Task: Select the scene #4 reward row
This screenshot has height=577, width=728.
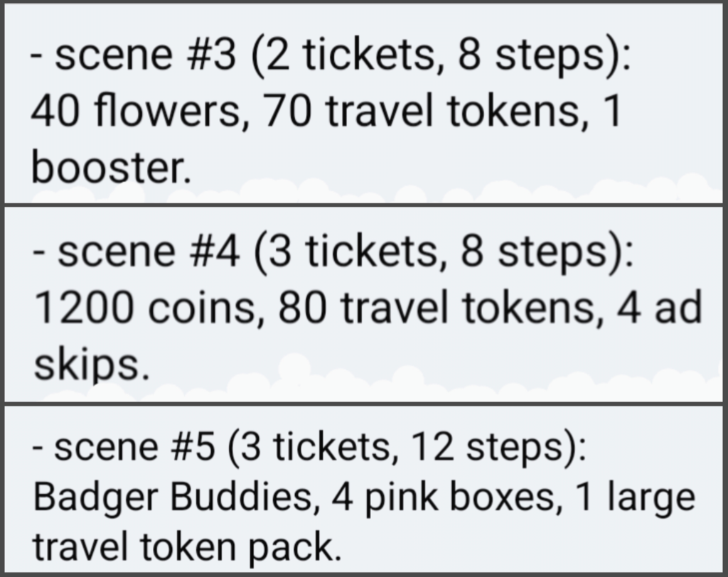Action: pos(364,305)
